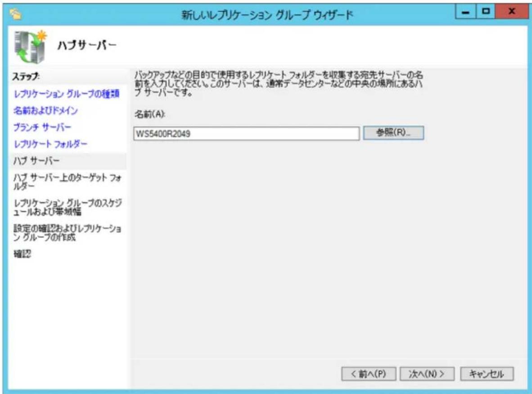
Task: Open the ブランチ サーバー step
Action: 42,127
